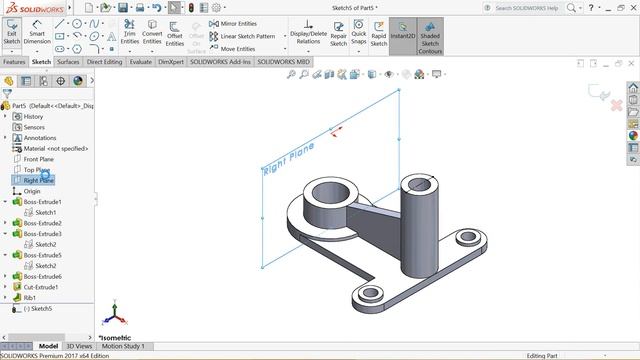Expand the History tree node
640x360 pixels.
click(5, 116)
